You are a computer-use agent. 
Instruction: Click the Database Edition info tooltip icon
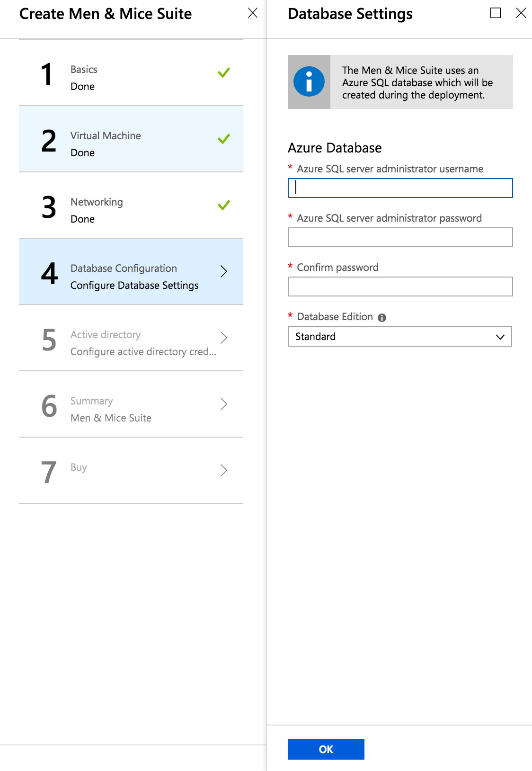click(382, 318)
